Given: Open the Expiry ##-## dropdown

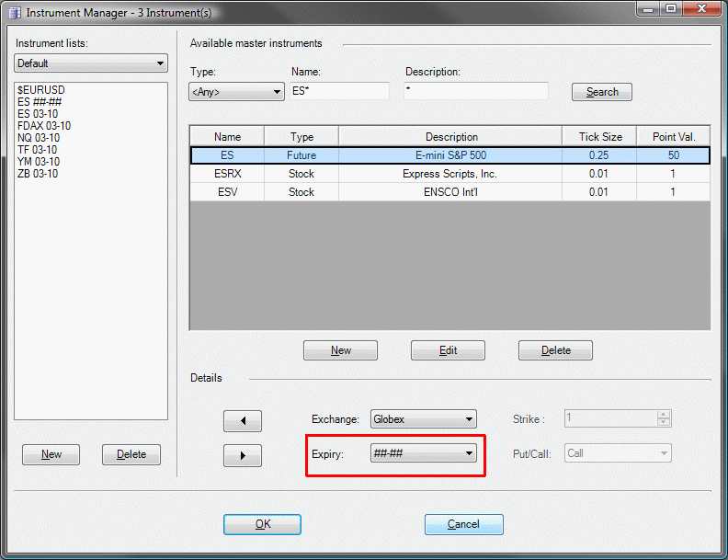Looking at the screenshot, I should click(424, 453).
